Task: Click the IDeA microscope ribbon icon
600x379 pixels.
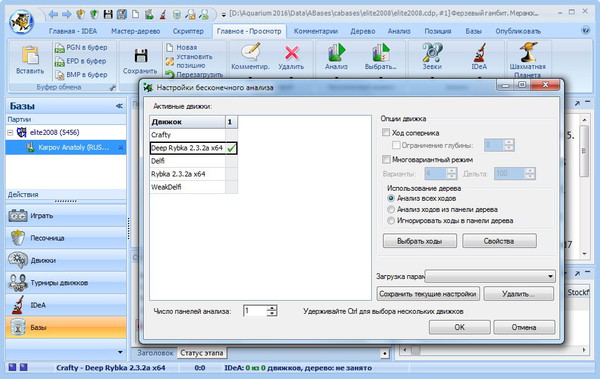Action: pos(479,53)
